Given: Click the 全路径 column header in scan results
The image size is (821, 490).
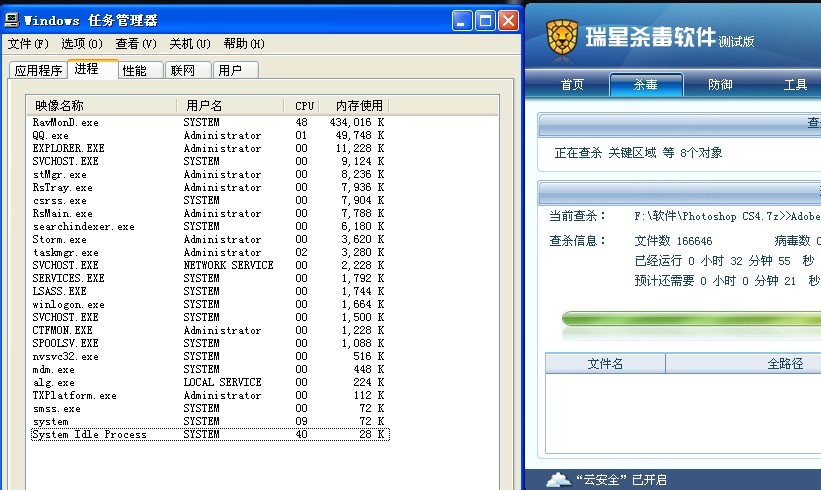Looking at the screenshot, I should tap(744, 364).
